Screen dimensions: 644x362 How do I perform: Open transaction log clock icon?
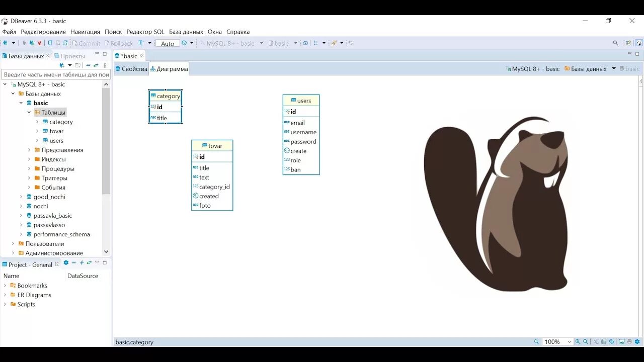click(184, 43)
